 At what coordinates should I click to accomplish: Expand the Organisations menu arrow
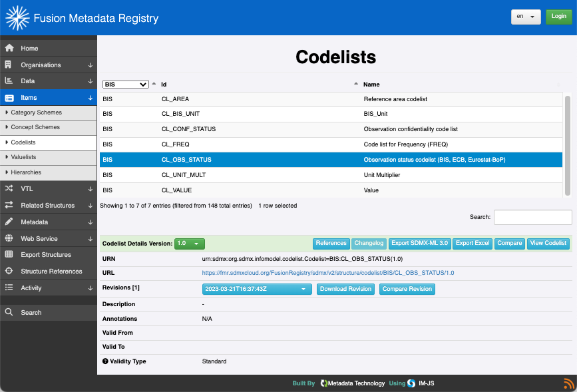(90, 65)
